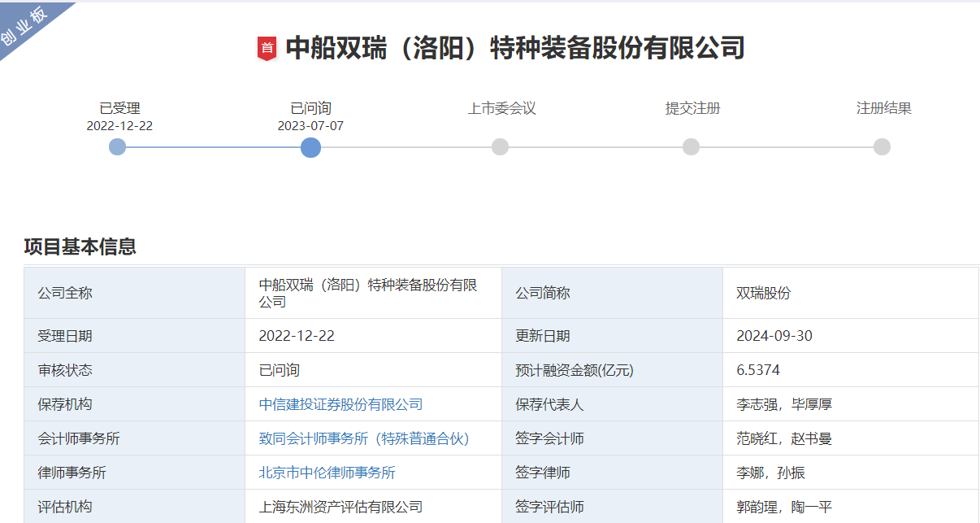Click the 受理日期 label cell
This screenshot has height=523, width=980.
click(x=135, y=336)
